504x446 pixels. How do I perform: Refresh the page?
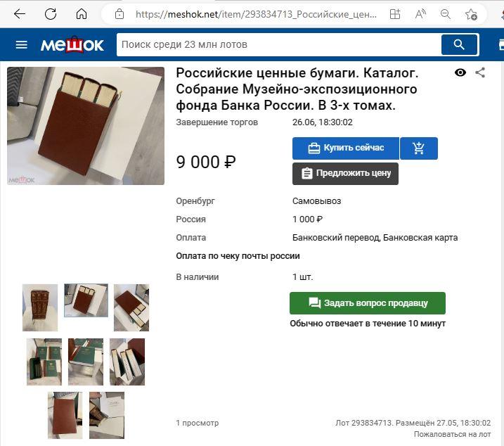coord(51,14)
